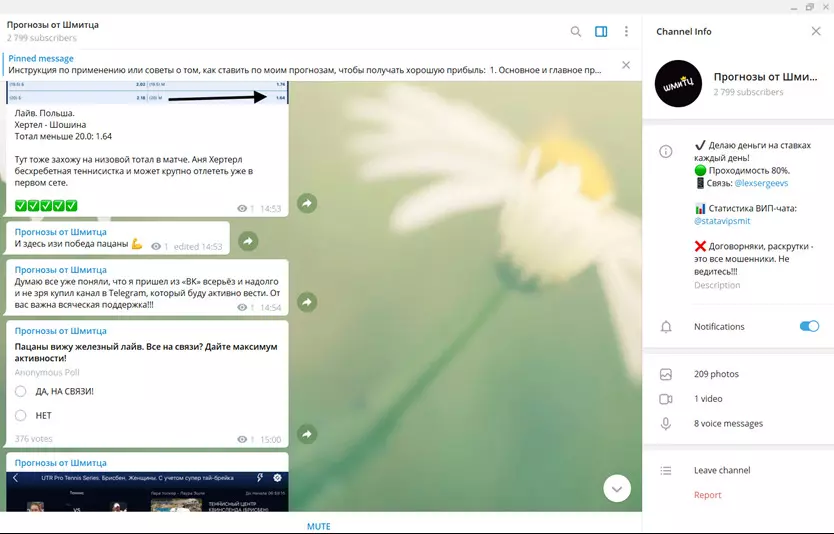
Task: Open the three-dot options menu
Action: point(626,31)
